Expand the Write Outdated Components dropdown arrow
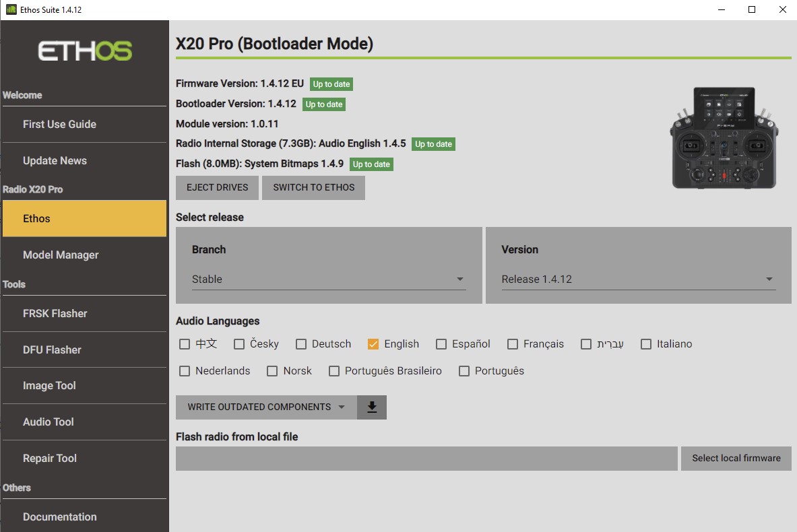 point(342,407)
